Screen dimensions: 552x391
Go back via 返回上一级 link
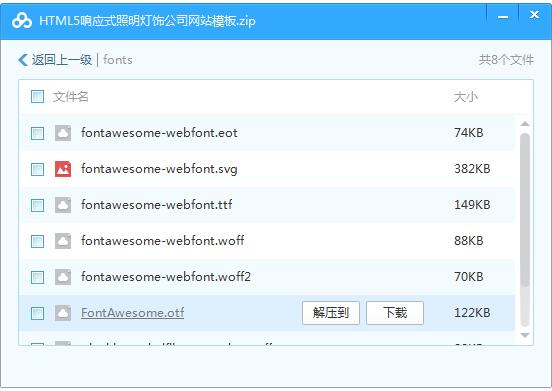pyautogui.click(x=62, y=60)
